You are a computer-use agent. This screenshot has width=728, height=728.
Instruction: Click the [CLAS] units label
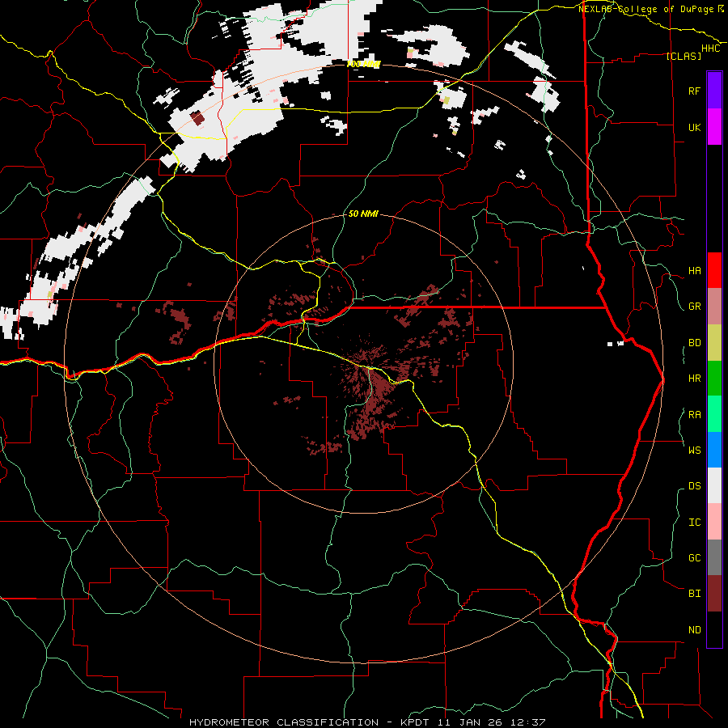684,56
